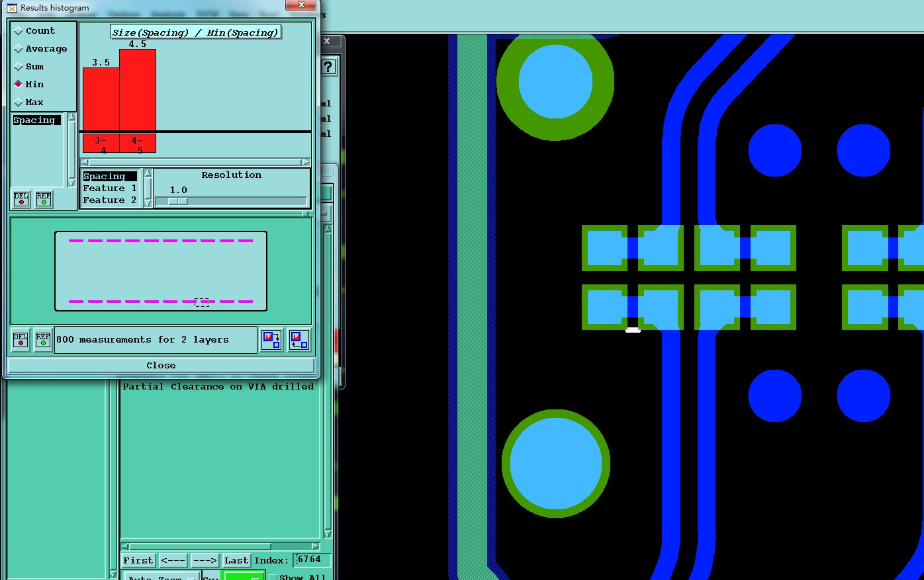Image resolution: width=924 pixels, height=580 pixels.
Task: Click the close X of the background panel
Action: click(327, 41)
